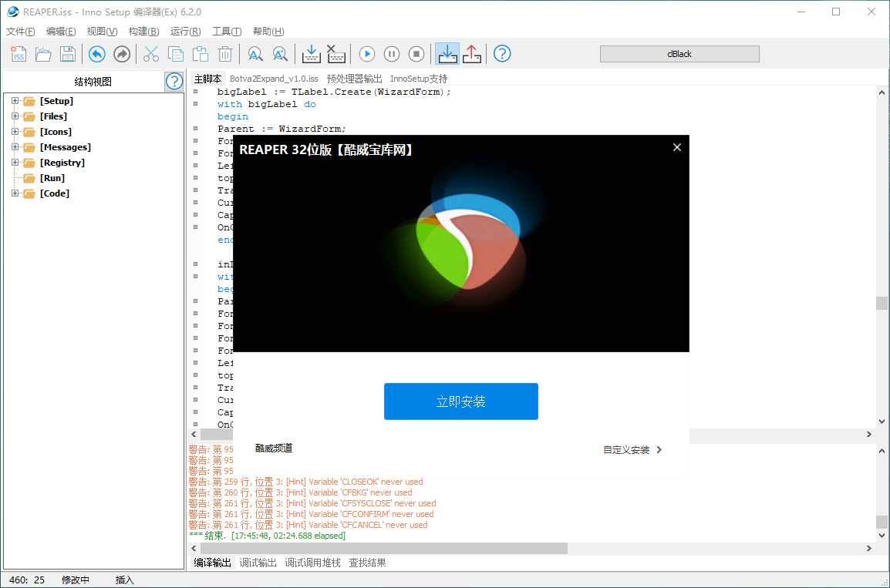
Task: Open the 帮助(H) menu
Action: [268, 31]
